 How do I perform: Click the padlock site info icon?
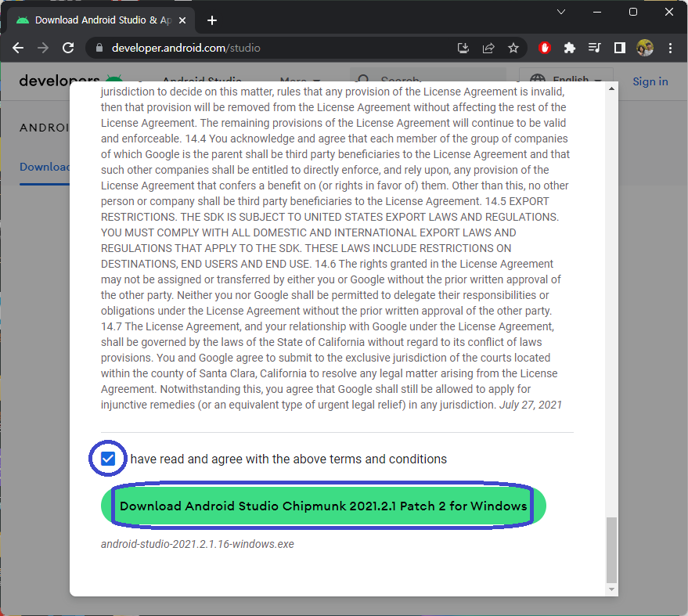[x=99, y=48]
